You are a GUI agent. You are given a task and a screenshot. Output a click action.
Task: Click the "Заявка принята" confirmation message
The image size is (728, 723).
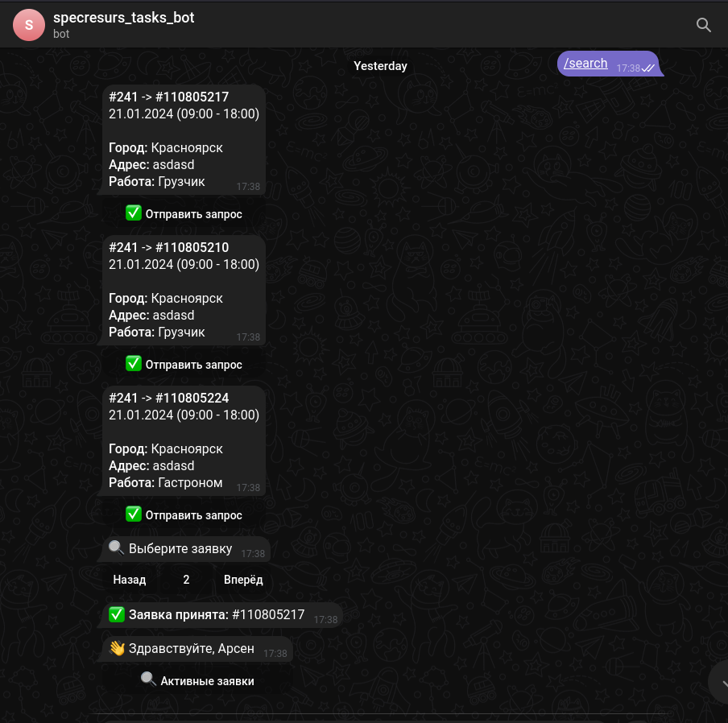point(217,615)
